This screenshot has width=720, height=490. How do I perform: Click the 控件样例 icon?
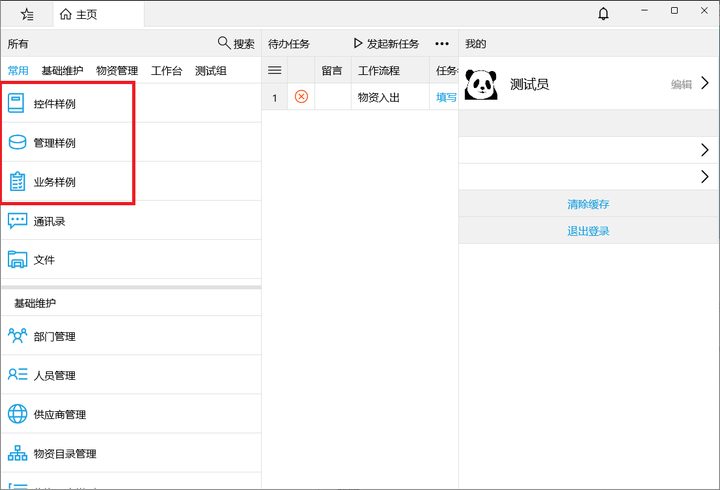tap(17, 104)
